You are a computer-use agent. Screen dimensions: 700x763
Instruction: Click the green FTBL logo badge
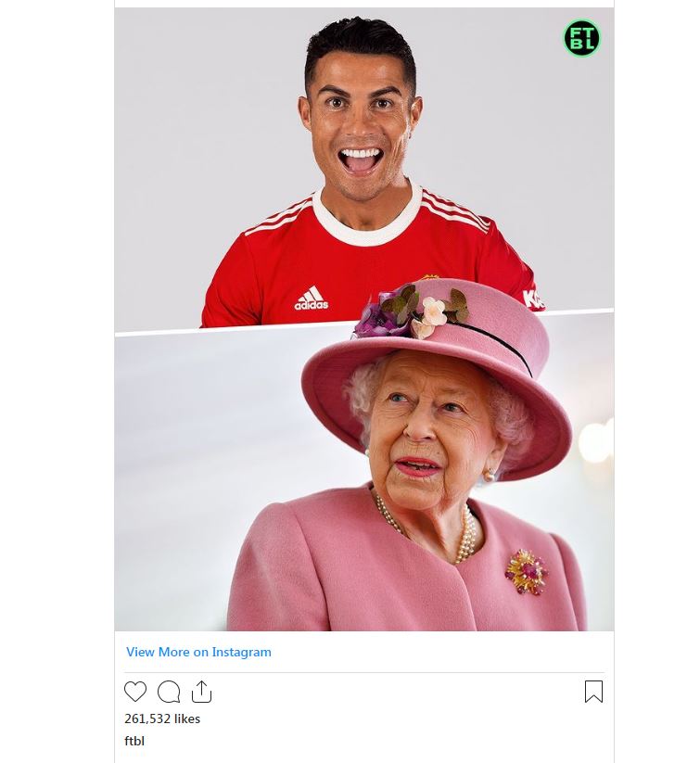coord(581,39)
